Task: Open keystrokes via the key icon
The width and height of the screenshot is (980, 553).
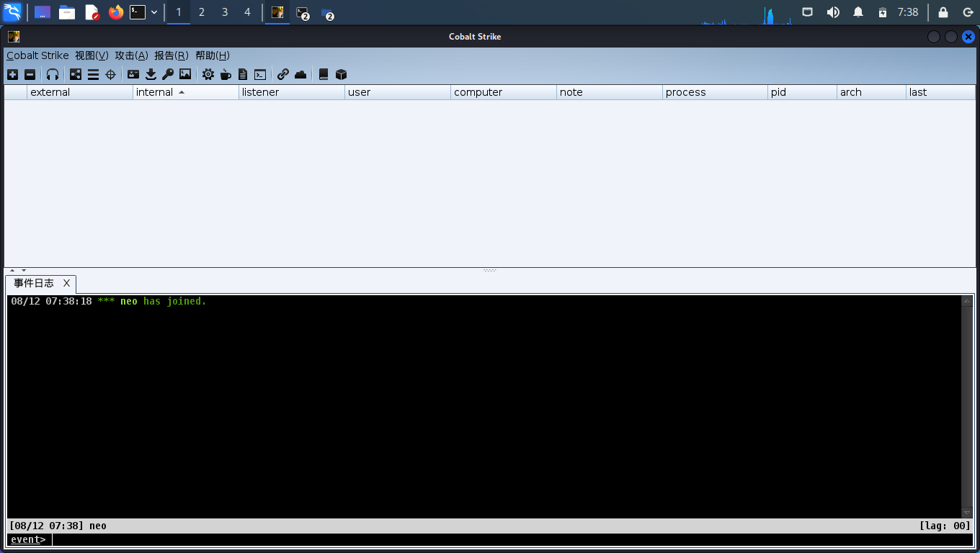Action: [168, 74]
